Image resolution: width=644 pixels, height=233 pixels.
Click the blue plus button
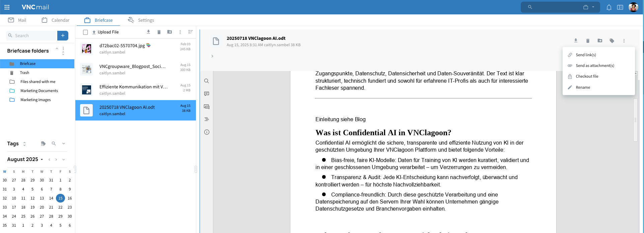click(63, 35)
